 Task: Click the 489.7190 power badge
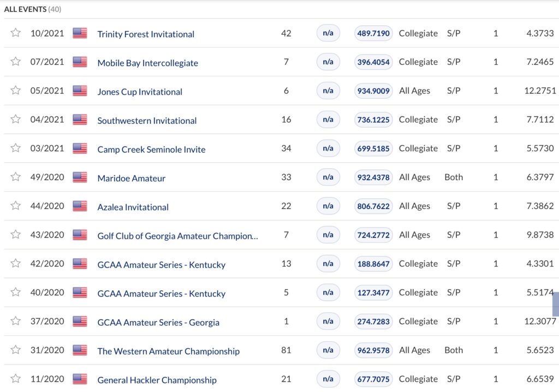click(x=373, y=33)
